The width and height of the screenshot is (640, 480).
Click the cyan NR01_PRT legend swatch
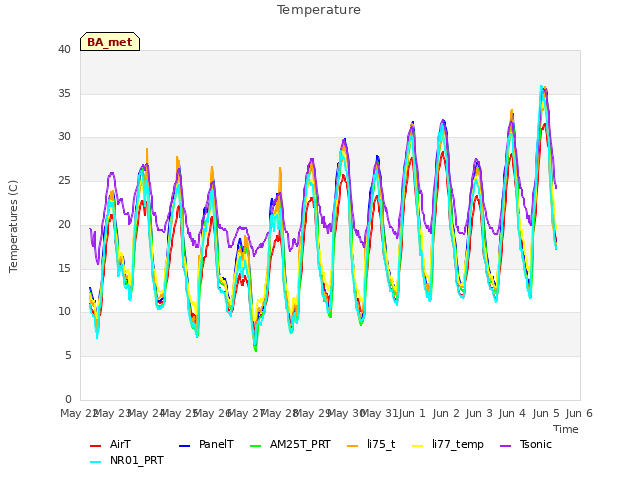click(95, 462)
